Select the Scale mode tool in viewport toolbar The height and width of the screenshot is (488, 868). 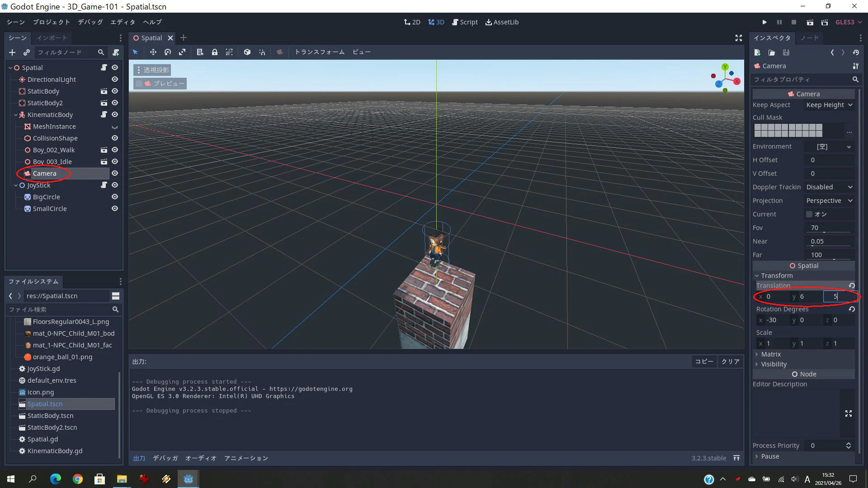[182, 52]
